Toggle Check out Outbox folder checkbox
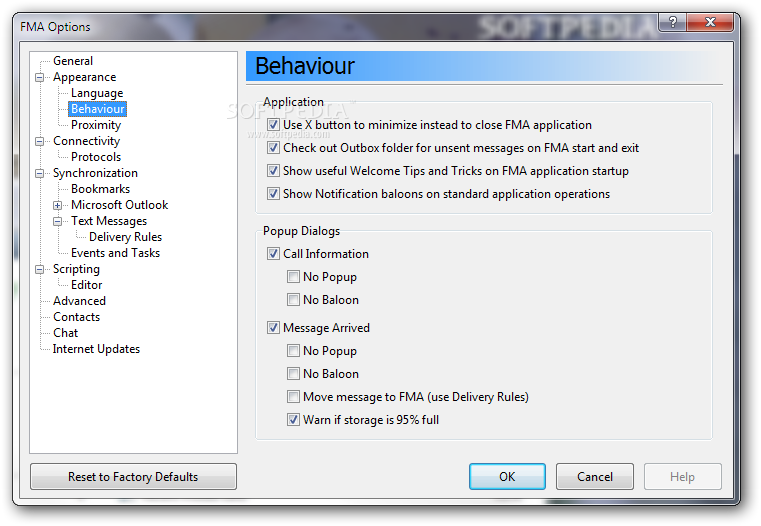Viewport: 761px width, 526px height. click(273, 148)
